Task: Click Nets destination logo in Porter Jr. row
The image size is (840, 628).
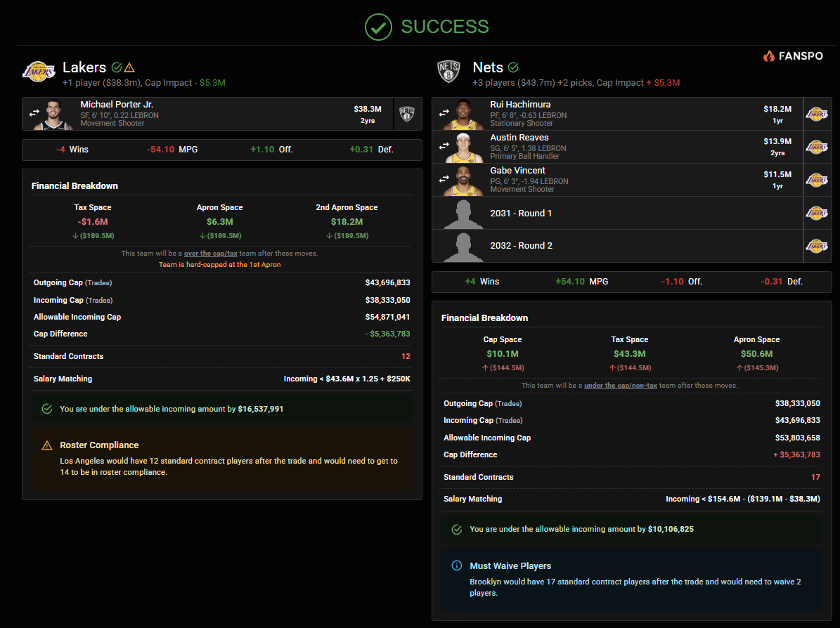Action: [x=407, y=114]
